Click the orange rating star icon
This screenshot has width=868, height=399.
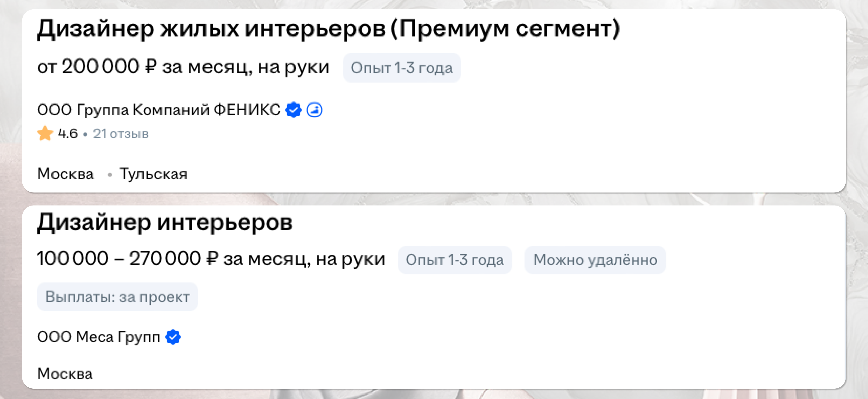(x=45, y=134)
